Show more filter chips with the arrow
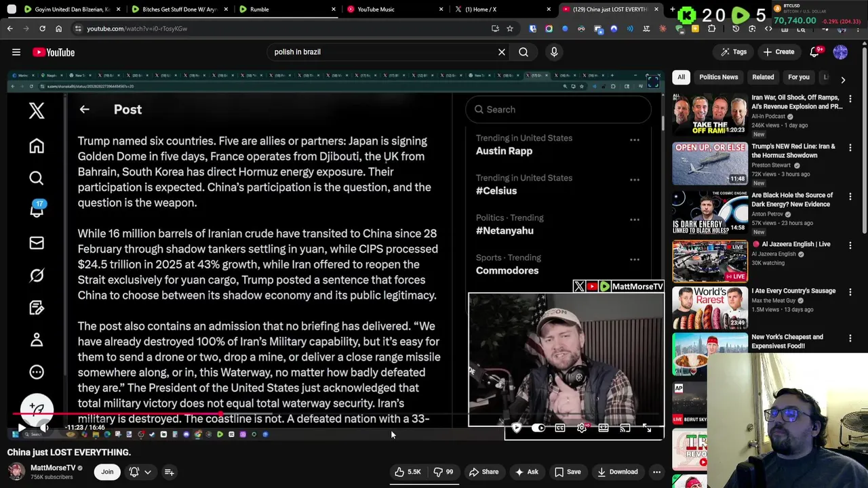The width and height of the screenshot is (868, 488). [x=843, y=80]
